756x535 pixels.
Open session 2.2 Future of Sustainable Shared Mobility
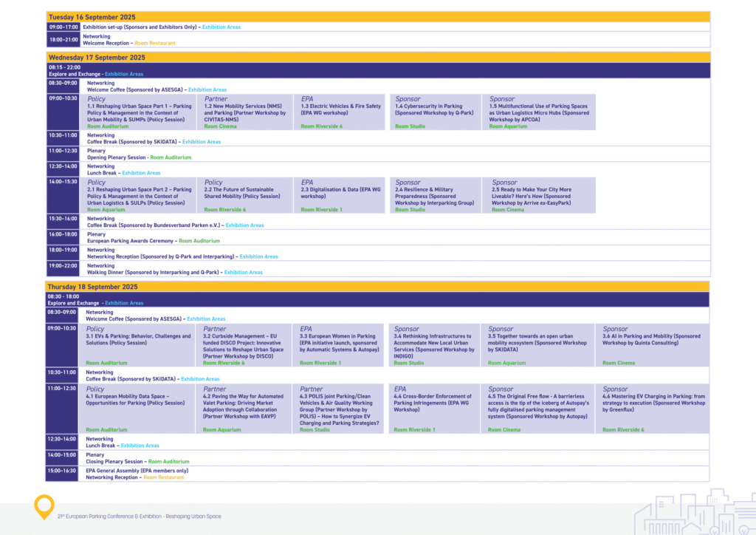[242, 193]
